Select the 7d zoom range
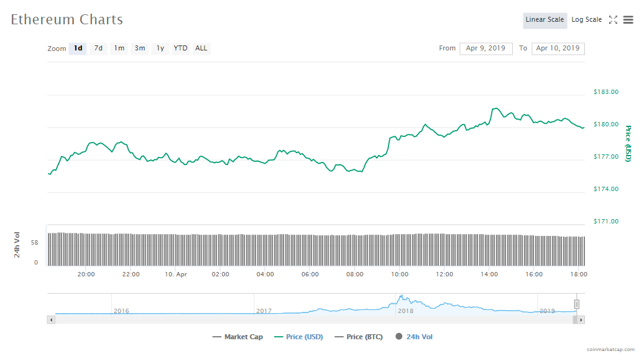644x361 pixels. point(98,49)
